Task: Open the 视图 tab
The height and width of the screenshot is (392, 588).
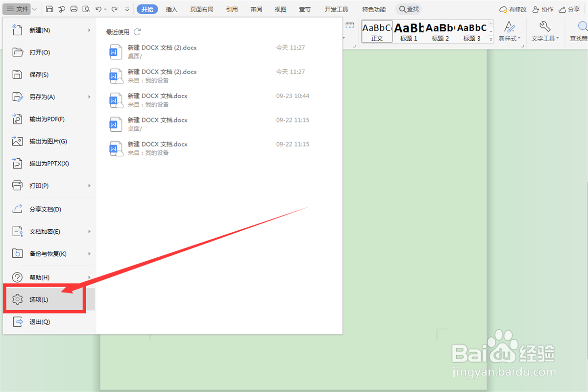Action: click(x=280, y=9)
